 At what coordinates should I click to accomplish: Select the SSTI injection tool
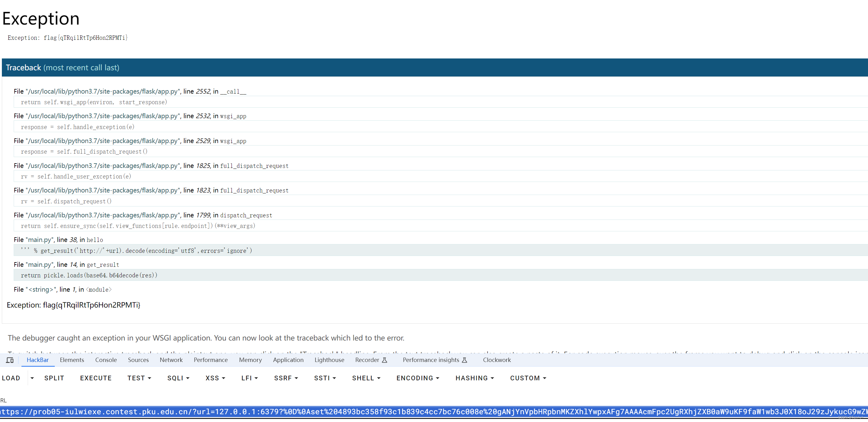click(323, 378)
